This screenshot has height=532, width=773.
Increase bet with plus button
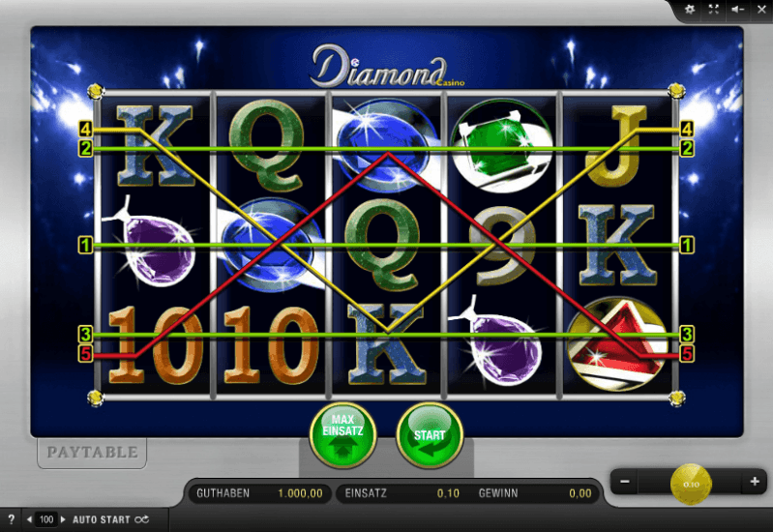pyautogui.click(x=755, y=481)
